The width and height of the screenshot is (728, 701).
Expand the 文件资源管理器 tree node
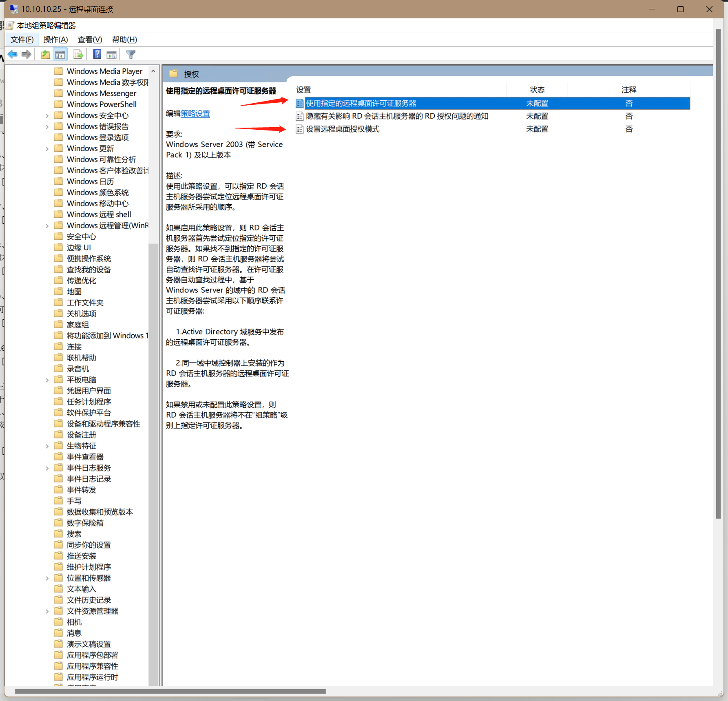[47, 611]
